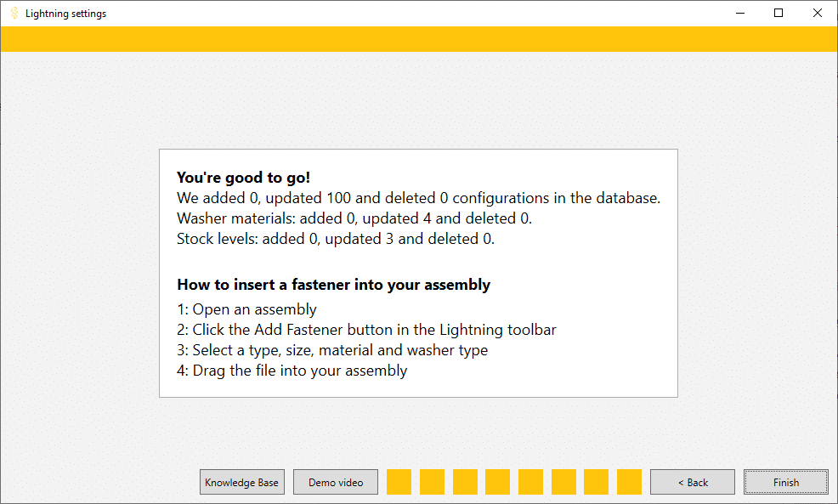Minimize the Lightning settings window
Viewport: 838px width, 504px height.
click(x=739, y=13)
